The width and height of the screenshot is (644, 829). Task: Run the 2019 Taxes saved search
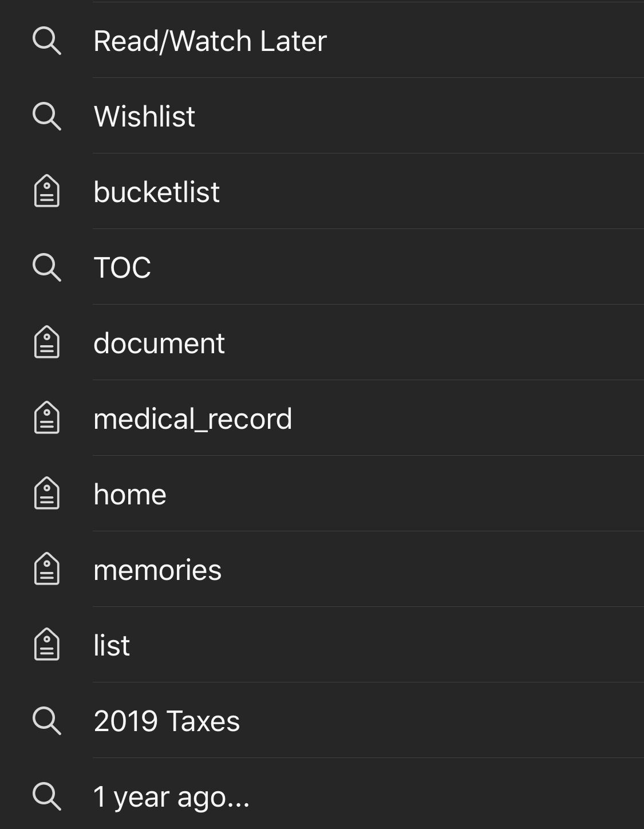(x=167, y=721)
